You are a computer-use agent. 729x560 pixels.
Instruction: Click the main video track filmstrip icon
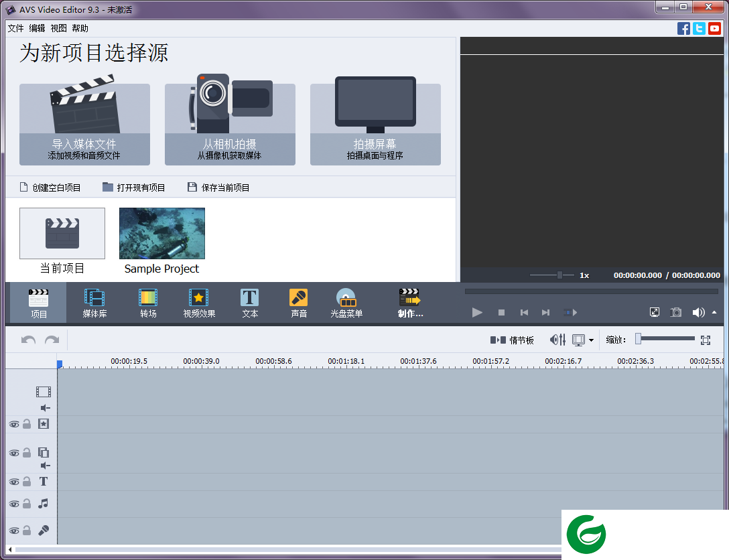[44, 392]
